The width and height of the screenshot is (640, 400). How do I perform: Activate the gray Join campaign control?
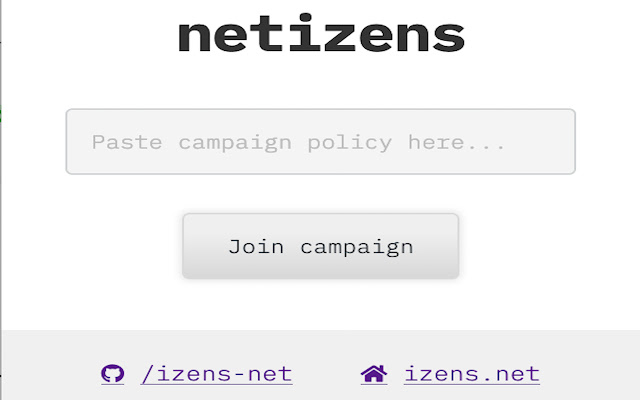[x=321, y=246]
